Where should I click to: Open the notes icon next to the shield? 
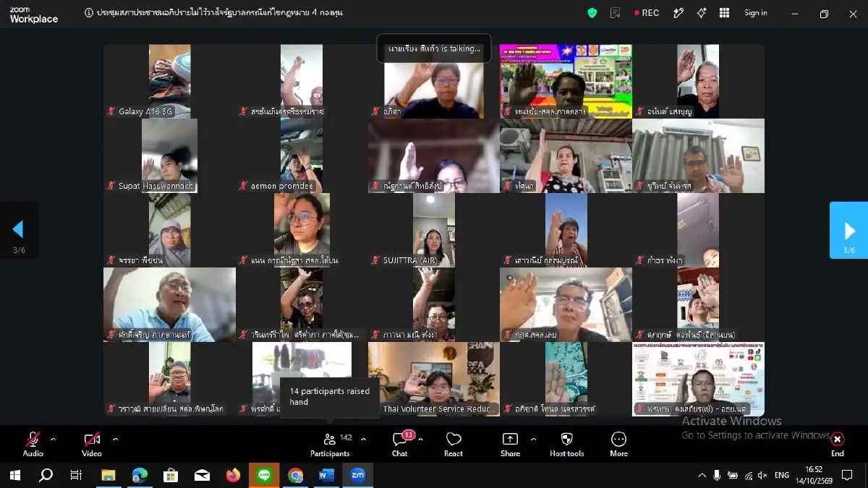(616, 12)
